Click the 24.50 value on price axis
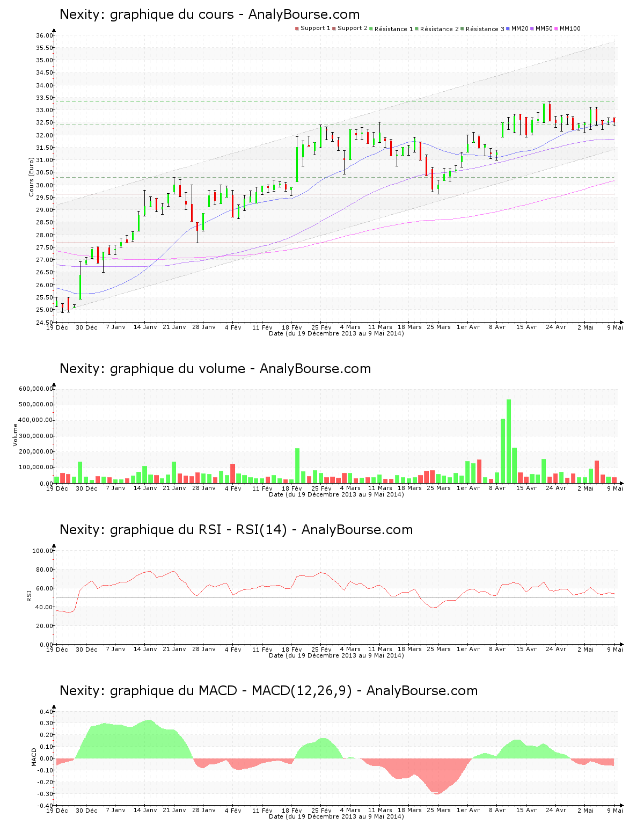This screenshot has width=644, height=832. [x=45, y=323]
